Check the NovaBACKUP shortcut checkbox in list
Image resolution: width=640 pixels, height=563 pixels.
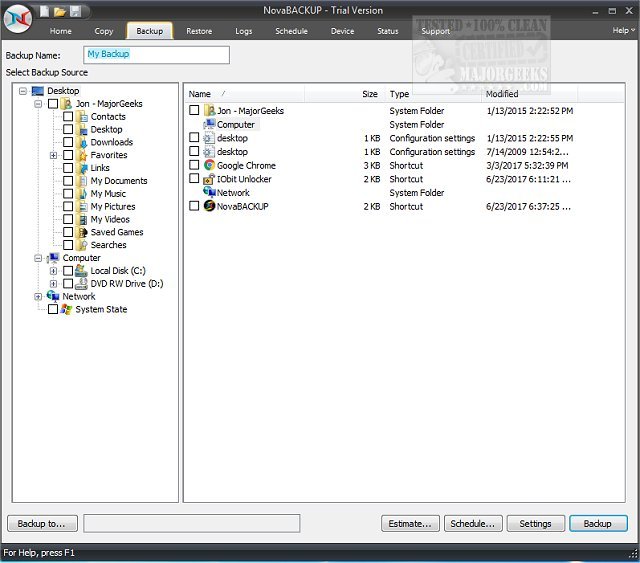[194, 206]
